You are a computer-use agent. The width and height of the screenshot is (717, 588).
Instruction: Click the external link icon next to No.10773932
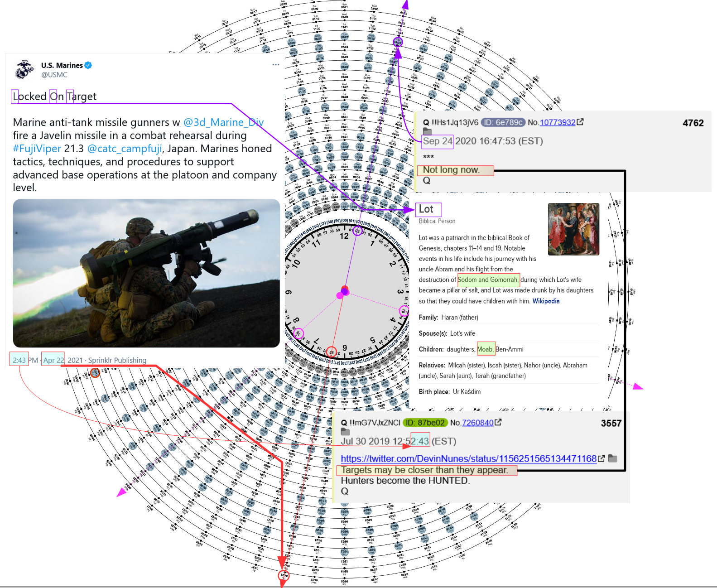(x=580, y=122)
